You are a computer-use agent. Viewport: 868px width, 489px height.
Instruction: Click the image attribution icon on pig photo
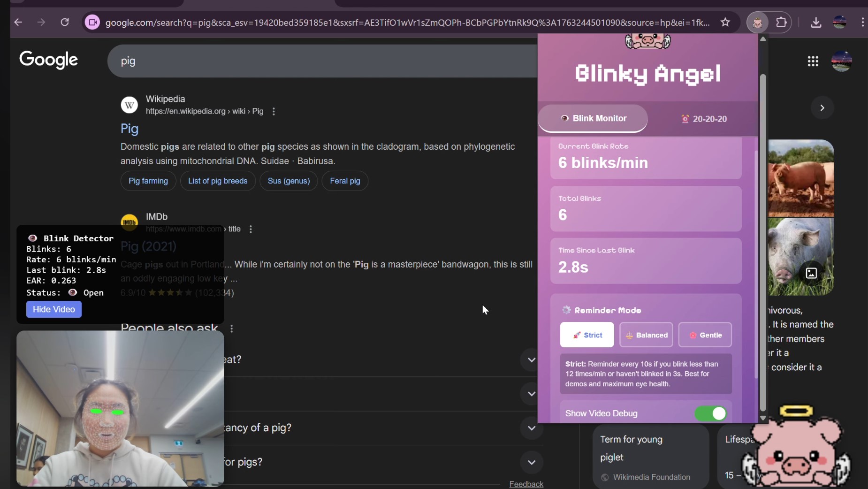[x=811, y=273]
